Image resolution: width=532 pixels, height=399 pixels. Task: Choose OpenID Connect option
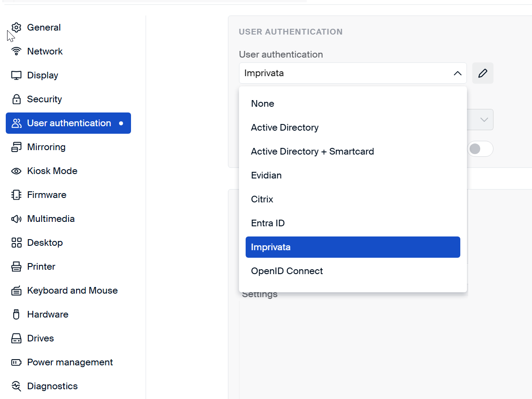coord(353,271)
